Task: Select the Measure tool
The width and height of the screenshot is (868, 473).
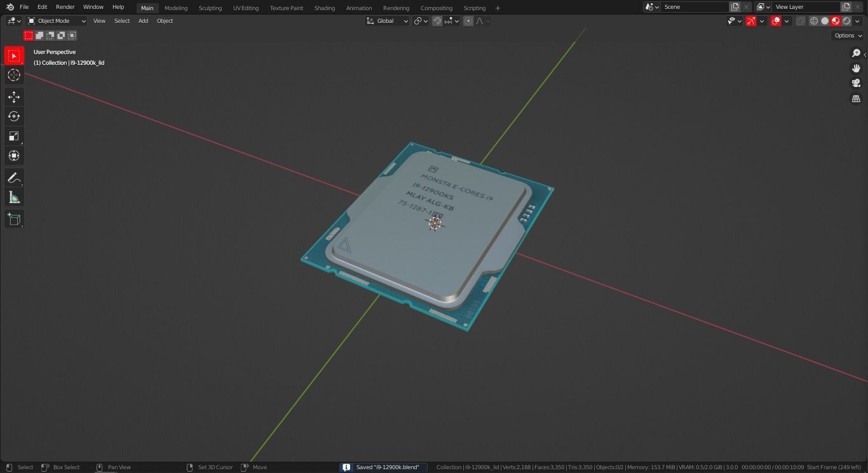Action: click(x=14, y=197)
